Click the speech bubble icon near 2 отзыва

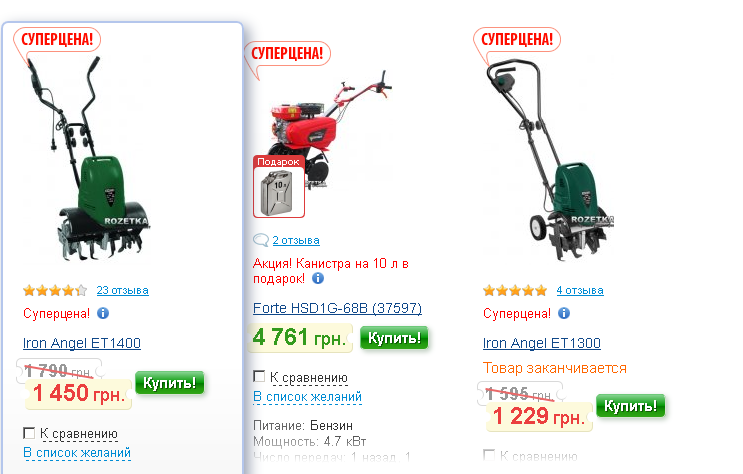point(261,240)
